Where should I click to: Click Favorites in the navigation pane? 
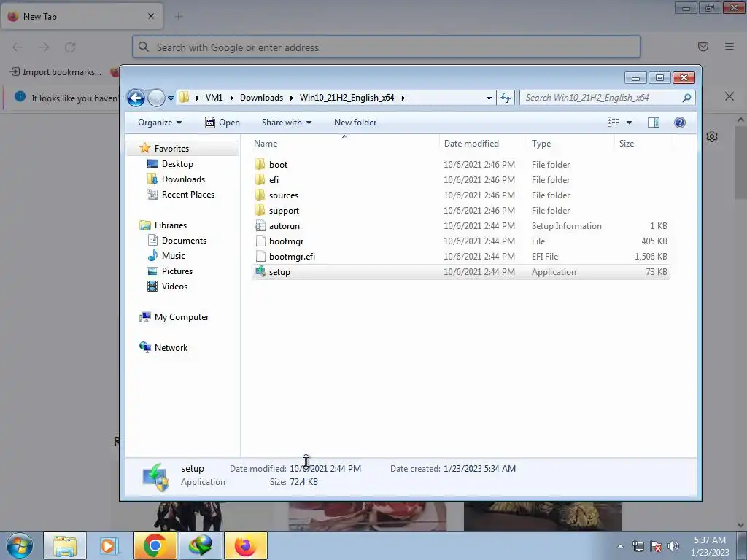(x=171, y=149)
